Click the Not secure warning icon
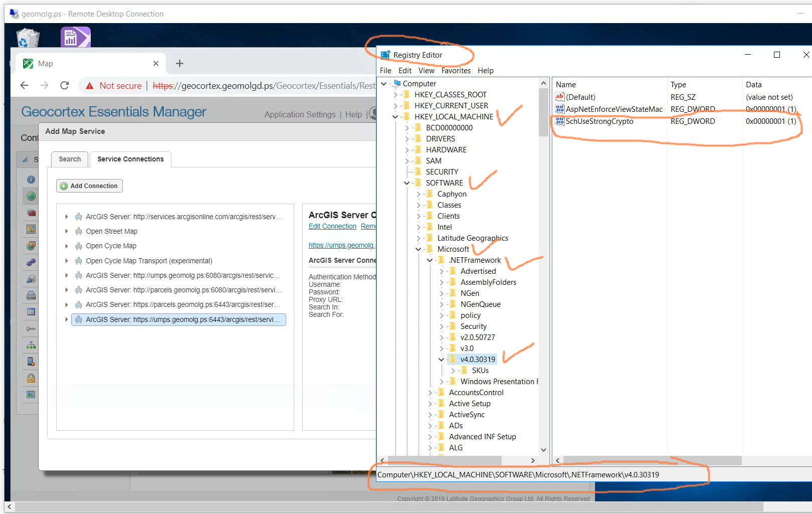The height and width of the screenshot is (514, 812). click(90, 86)
